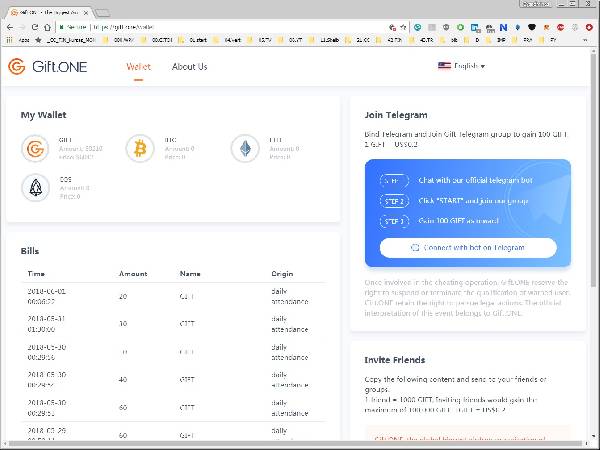600x450 pixels.
Task: Click the Time column header in Bills
Action: click(x=36, y=274)
